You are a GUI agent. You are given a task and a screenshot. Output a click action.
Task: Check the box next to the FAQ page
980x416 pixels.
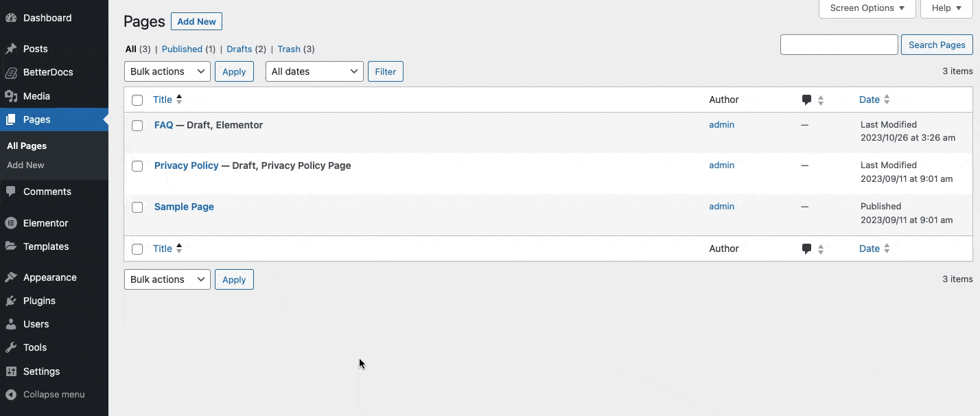point(137,126)
